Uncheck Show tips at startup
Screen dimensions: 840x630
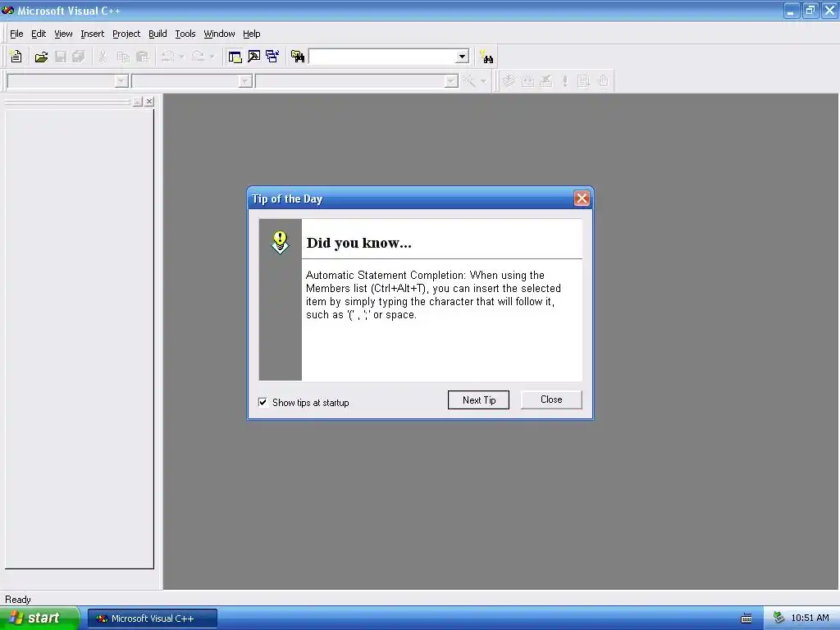[x=263, y=402]
